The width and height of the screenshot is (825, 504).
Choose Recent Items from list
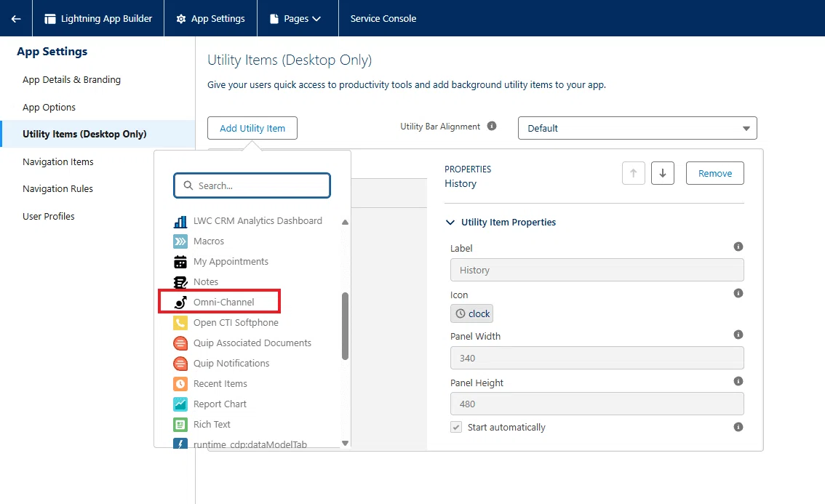click(x=220, y=383)
